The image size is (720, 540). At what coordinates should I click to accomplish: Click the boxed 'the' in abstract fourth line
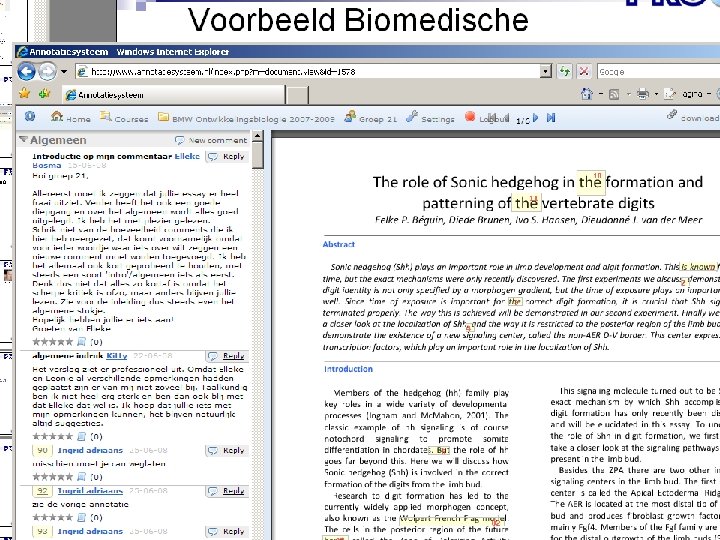(x=515, y=302)
